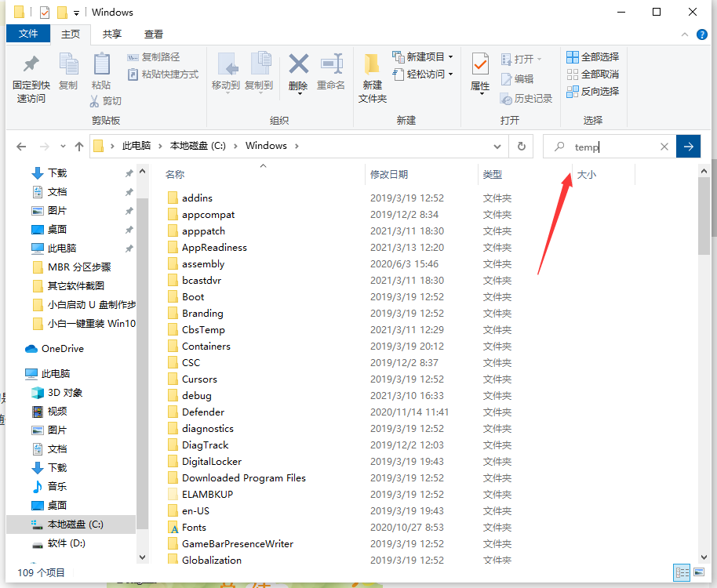Collapse the ribbon with chevron

[x=683, y=34]
